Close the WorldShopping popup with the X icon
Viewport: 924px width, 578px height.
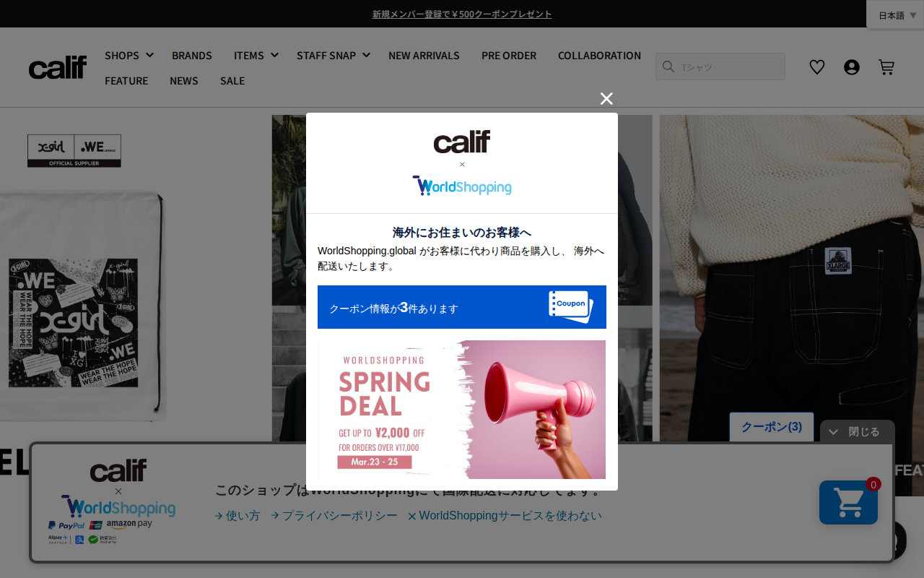pyautogui.click(x=606, y=99)
